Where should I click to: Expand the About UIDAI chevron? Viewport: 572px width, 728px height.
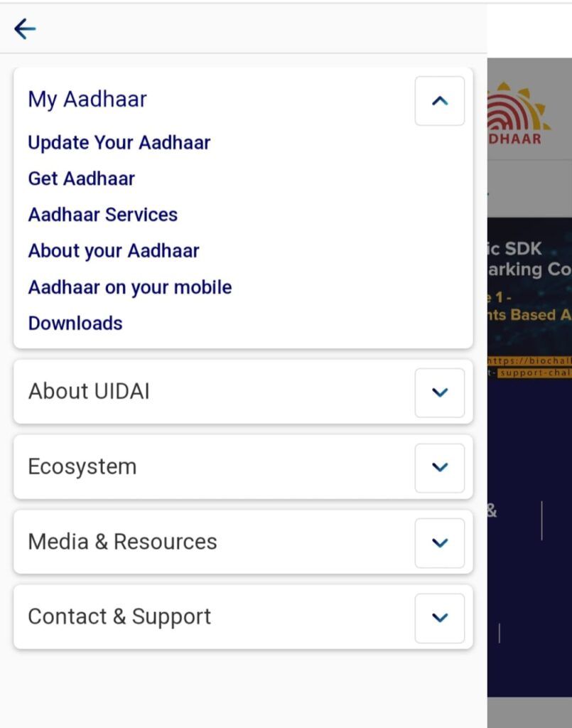(439, 392)
